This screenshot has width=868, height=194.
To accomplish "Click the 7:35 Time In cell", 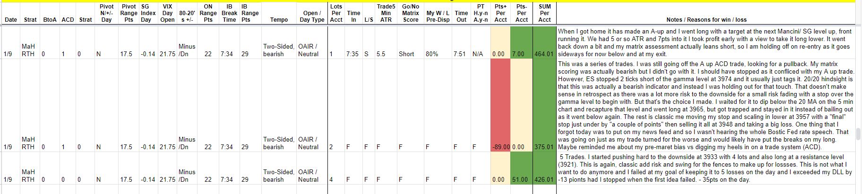I will tap(352, 54).
